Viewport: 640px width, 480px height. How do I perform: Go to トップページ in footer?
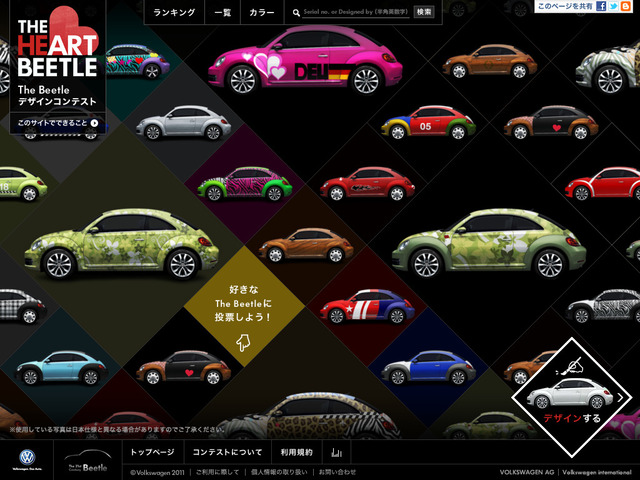tap(152, 452)
